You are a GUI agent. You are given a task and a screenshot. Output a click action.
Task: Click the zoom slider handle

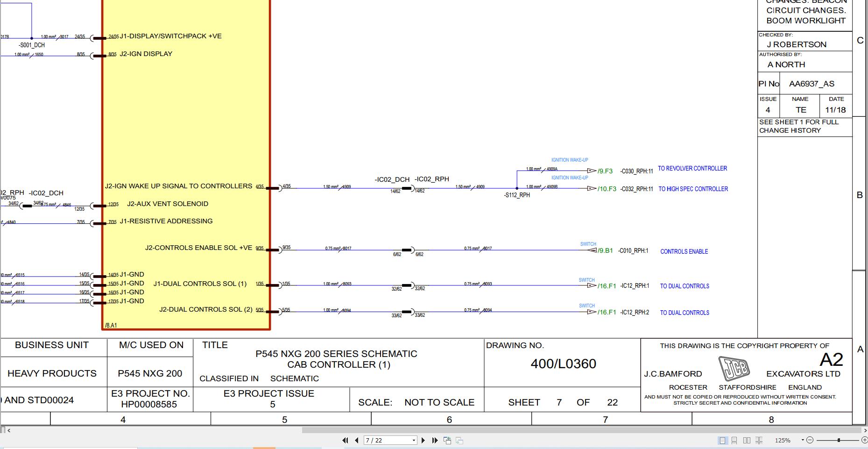839,440
